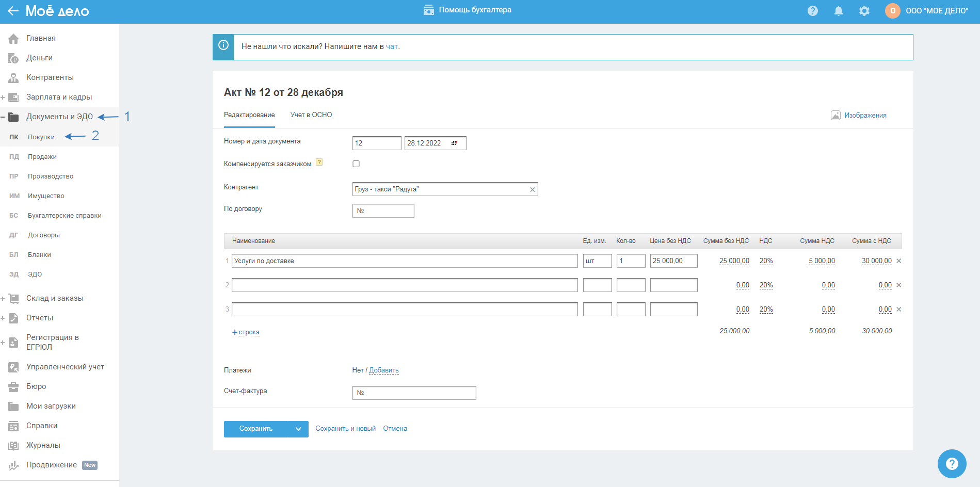Open the round help chat button
980x487 pixels.
coord(952,464)
